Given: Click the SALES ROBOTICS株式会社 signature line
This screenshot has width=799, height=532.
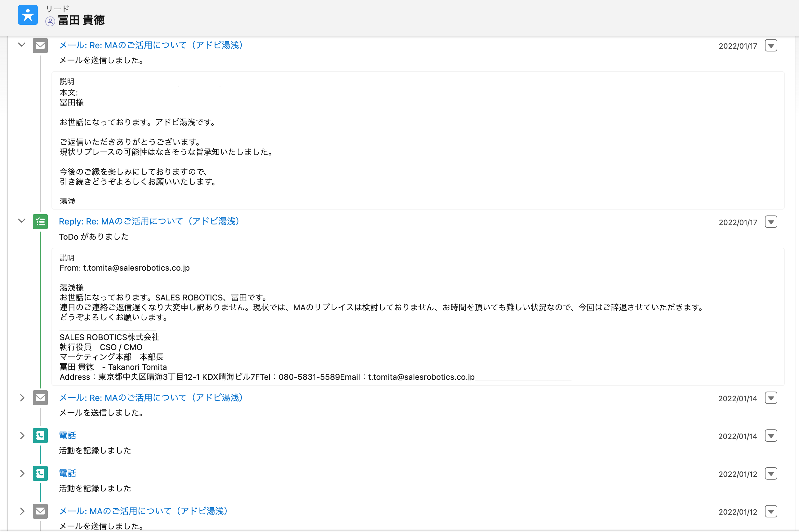Looking at the screenshot, I should 109,337.
